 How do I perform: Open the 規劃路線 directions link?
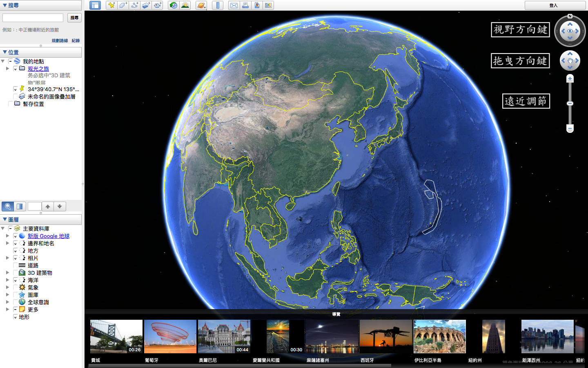coord(60,40)
